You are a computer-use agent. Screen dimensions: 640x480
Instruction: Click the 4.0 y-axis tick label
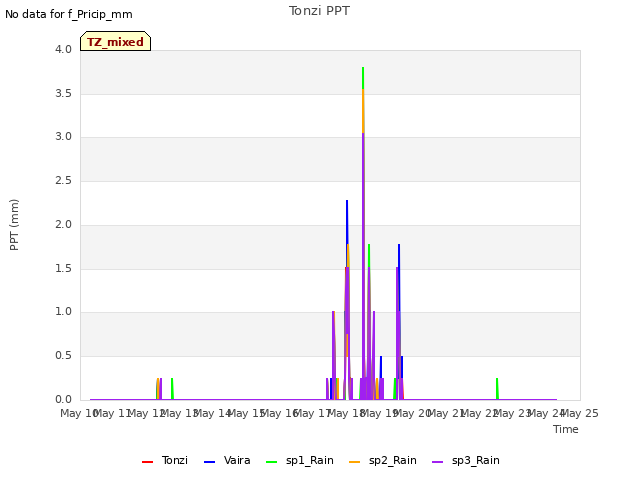63,49
